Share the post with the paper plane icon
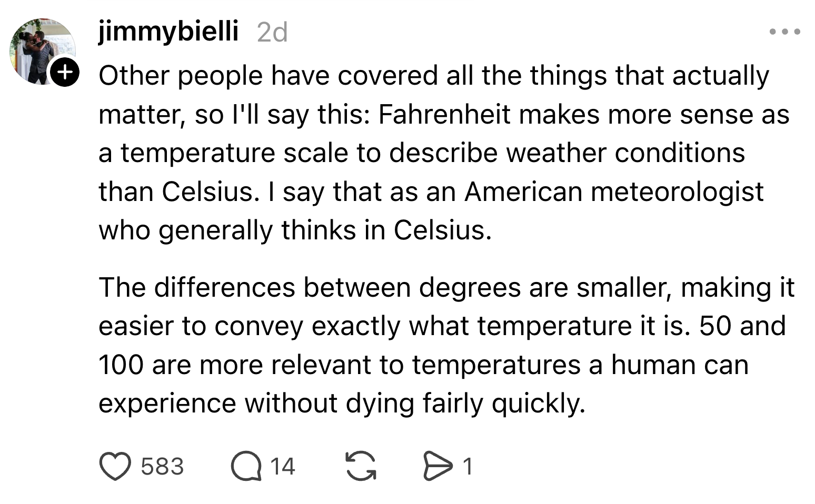The image size is (815, 504). (438, 467)
